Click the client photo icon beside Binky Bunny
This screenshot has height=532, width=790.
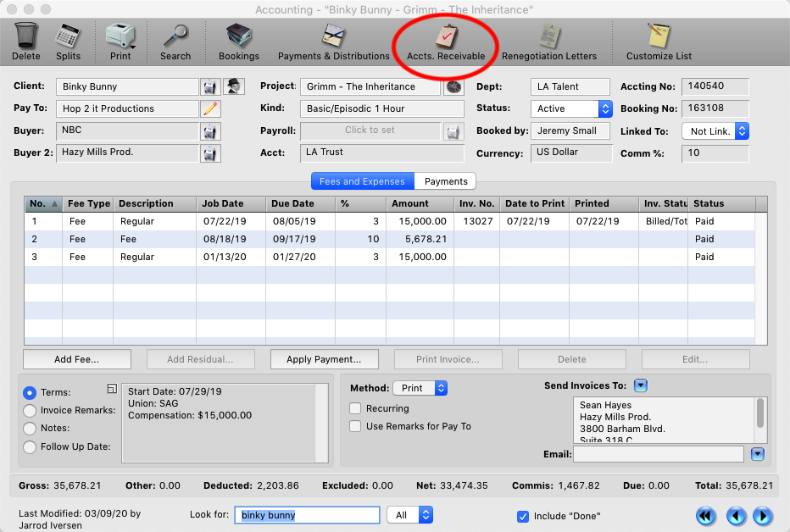(234, 86)
